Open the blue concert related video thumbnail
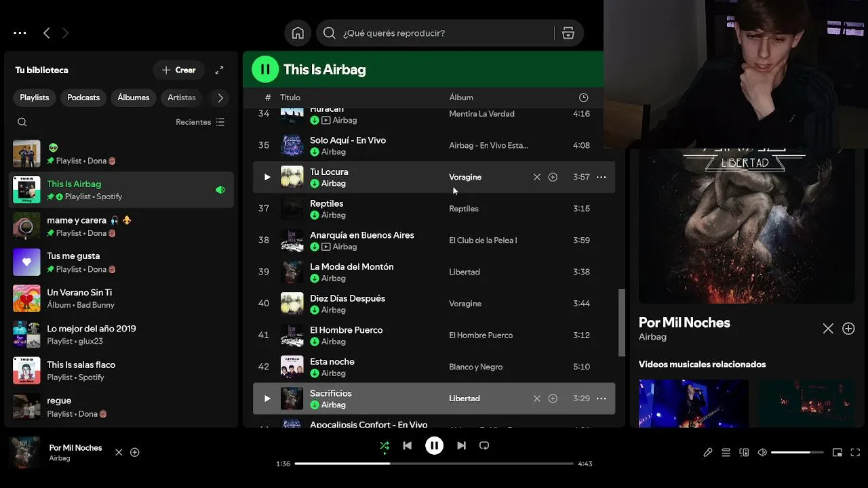Screen dimensions: 868x488 (694, 403)
